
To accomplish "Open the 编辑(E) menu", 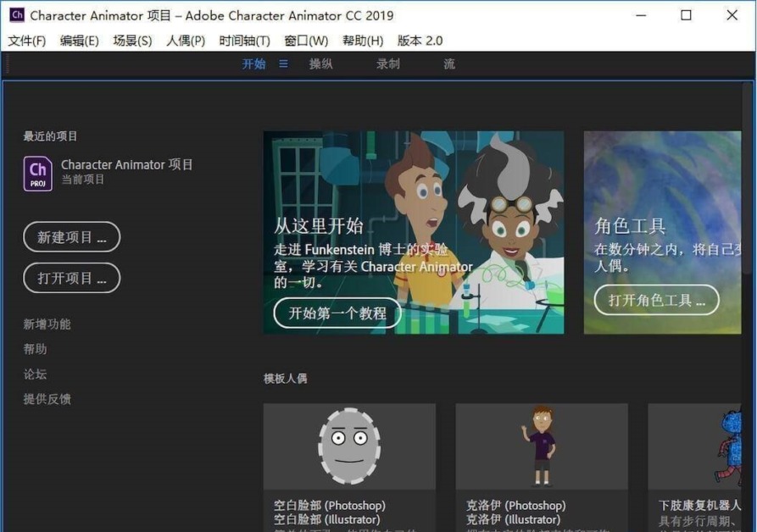I will coord(79,41).
